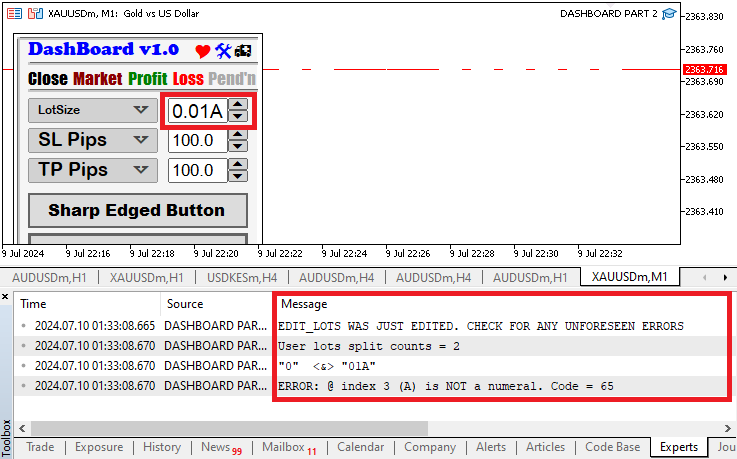737x459 pixels.
Task: Select the 'EDIT_LOTS WAS JUST EDITED' log row
Action: 374,326
